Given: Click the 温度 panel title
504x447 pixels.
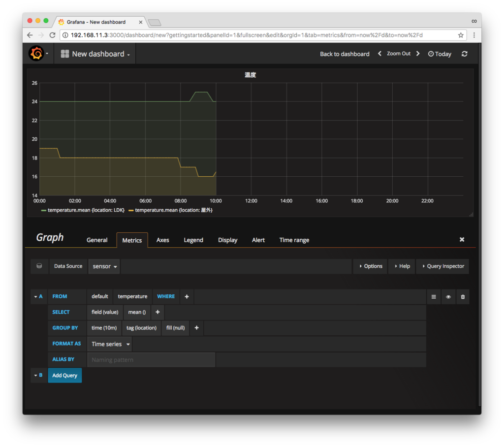Looking at the screenshot, I should pyautogui.click(x=250, y=75).
